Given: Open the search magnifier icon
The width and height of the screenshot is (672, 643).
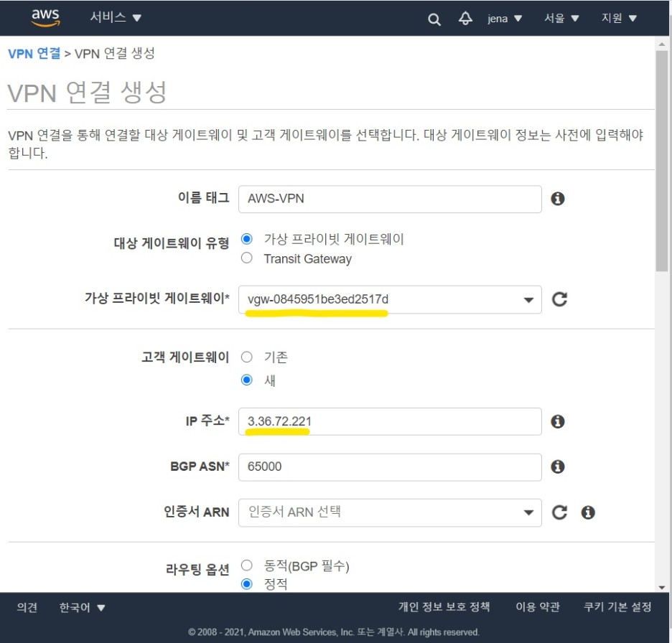Looking at the screenshot, I should point(434,19).
